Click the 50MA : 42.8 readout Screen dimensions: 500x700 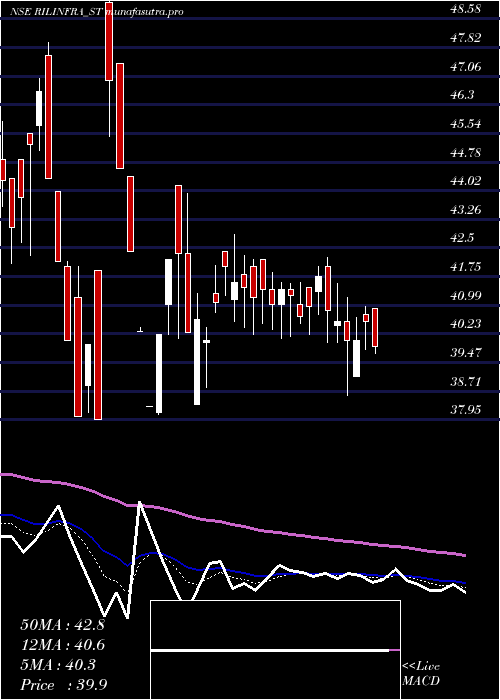pos(62,625)
